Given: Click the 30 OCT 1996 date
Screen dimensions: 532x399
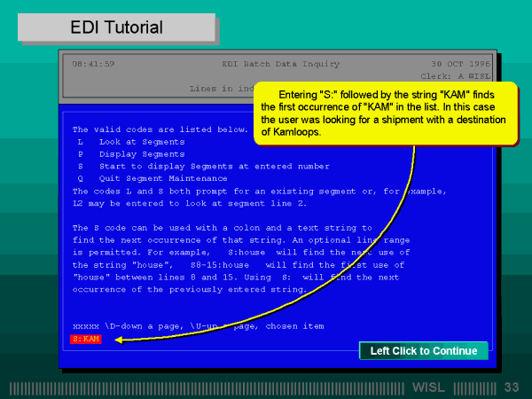Looking at the screenshot, I should (458, 65).
